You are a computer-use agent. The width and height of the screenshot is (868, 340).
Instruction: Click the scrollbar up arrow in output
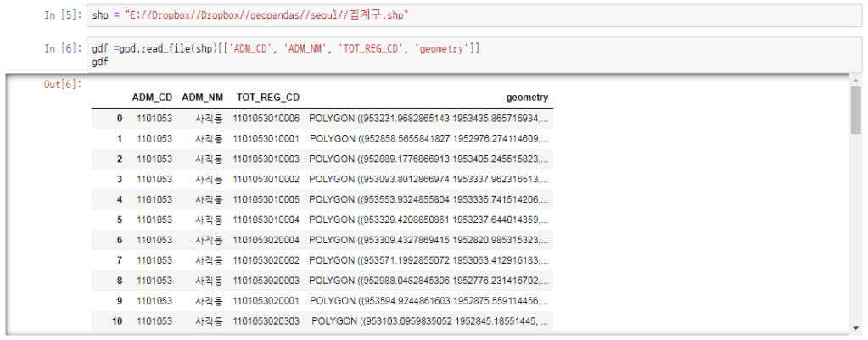[x=855, y=81]
